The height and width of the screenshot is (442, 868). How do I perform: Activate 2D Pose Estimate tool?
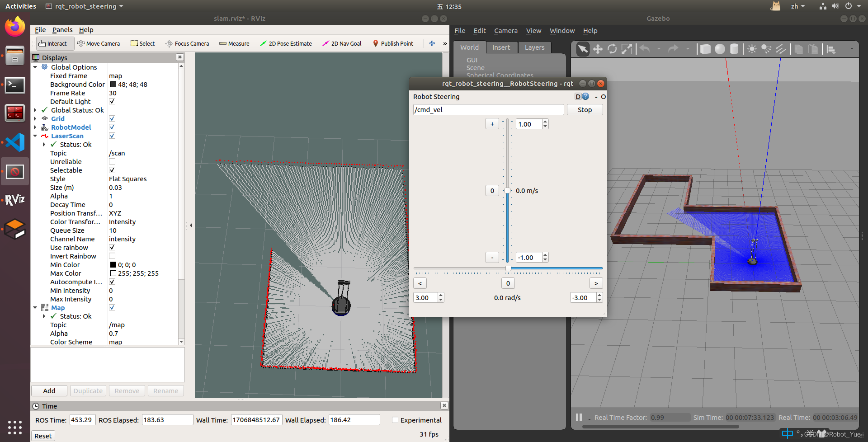[x=286, y=43]
